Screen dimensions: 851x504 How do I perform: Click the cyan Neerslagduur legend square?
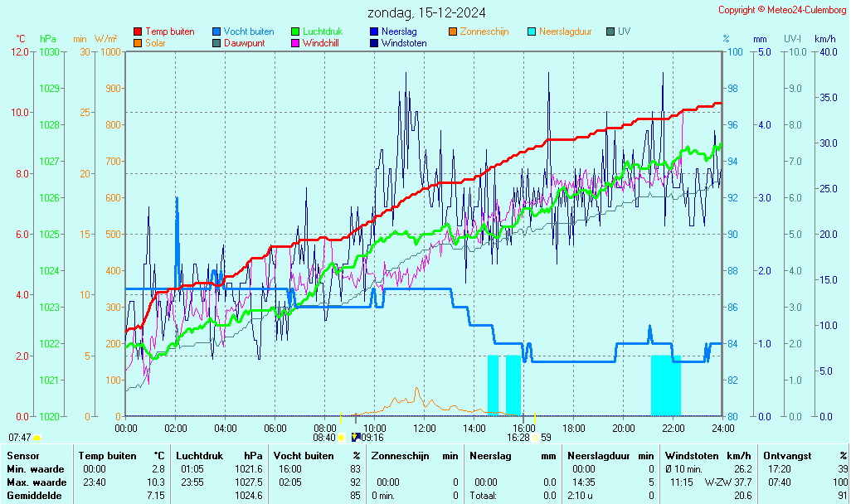(532, 31)
